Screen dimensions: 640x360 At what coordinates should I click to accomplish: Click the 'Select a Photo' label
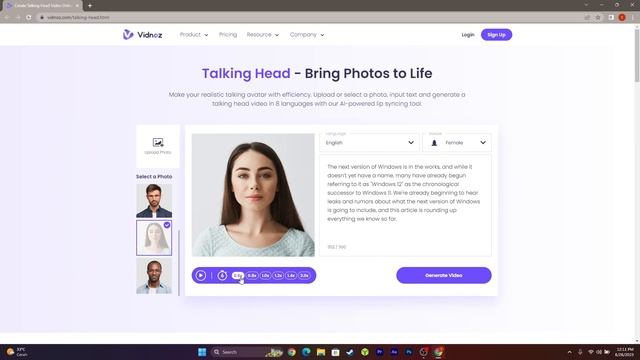[154, 177]
